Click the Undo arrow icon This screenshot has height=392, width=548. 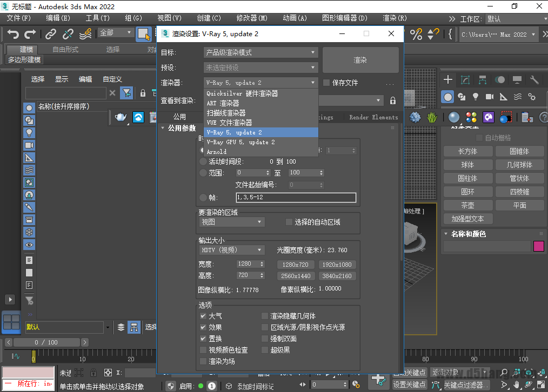tap(13, 34)
